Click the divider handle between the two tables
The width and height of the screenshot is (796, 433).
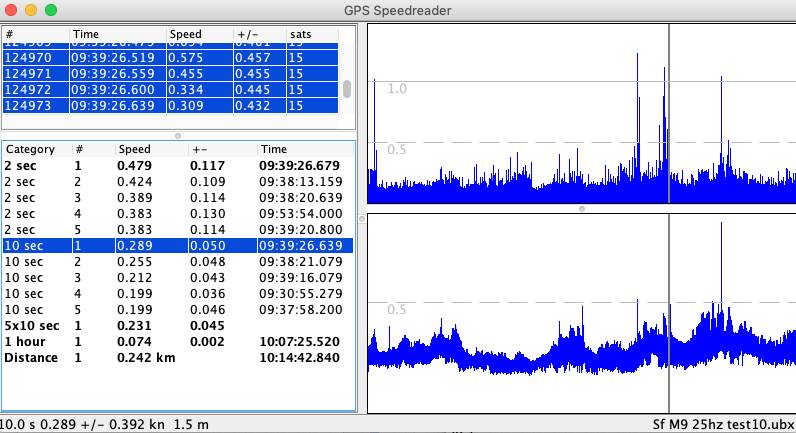coord(178,135)
